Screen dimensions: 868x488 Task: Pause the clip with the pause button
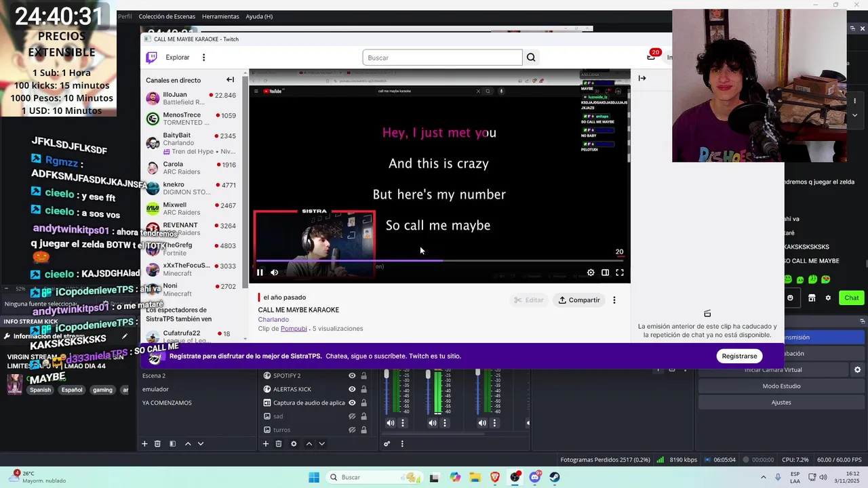(x=260, y=272)
